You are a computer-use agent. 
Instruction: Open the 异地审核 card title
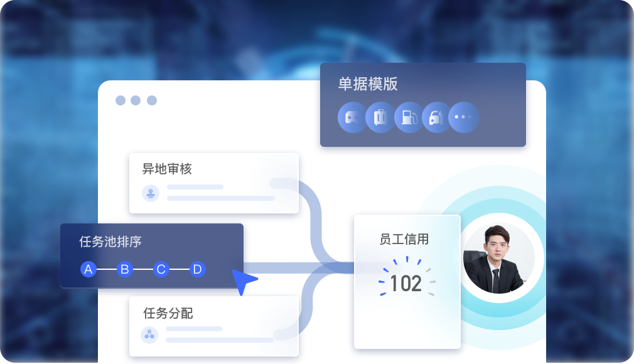[x=166, y=169]
